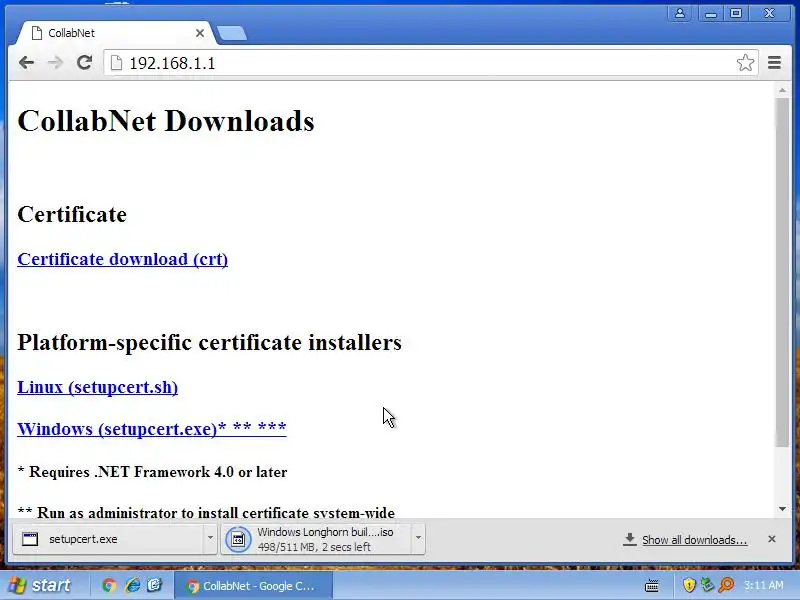Click the vertical scrollbar thumb
This screenshot has height=600, width=800.
782,273
